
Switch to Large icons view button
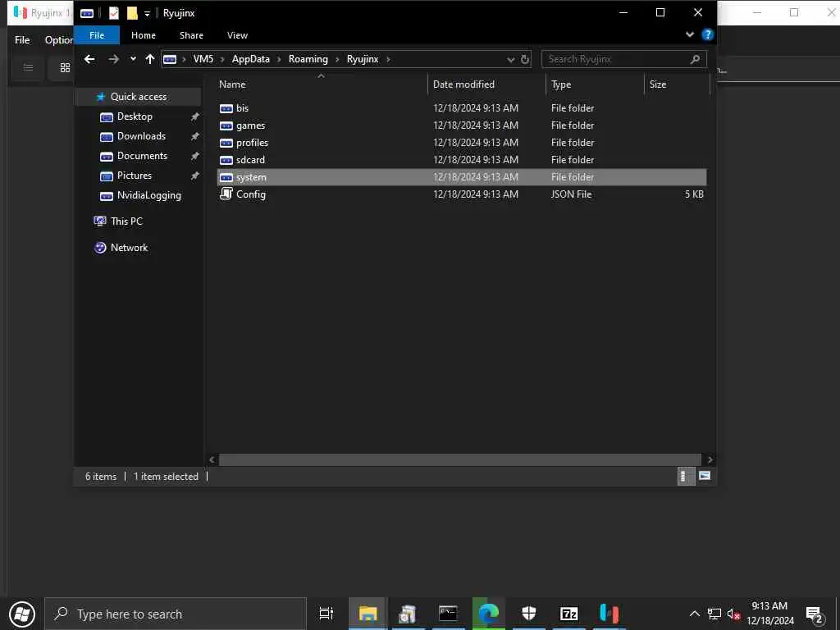click(x=705, y=476)
